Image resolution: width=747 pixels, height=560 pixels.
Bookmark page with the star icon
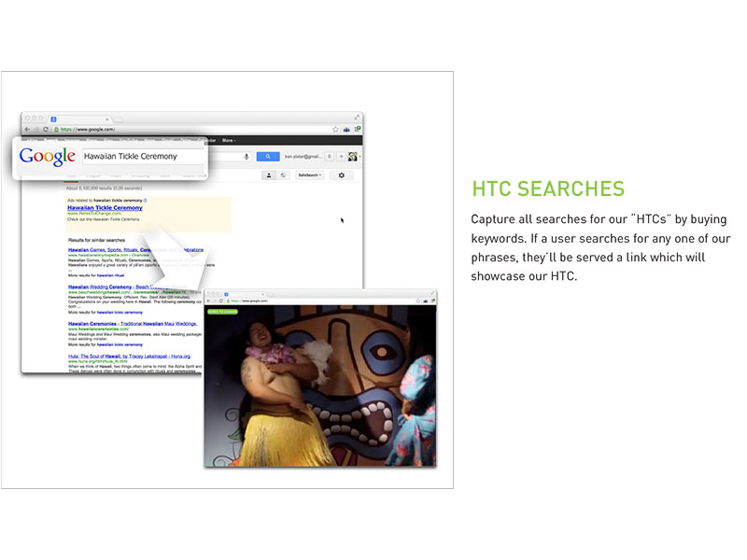click(335, 129)
